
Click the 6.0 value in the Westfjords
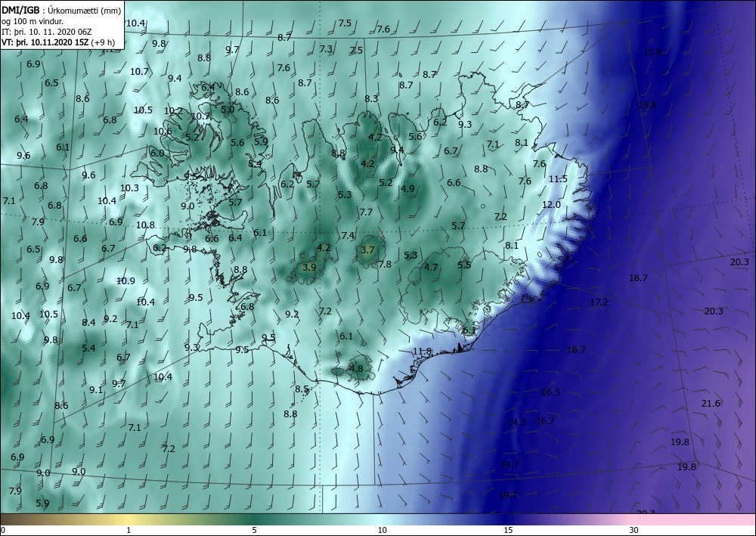[157, 153]
